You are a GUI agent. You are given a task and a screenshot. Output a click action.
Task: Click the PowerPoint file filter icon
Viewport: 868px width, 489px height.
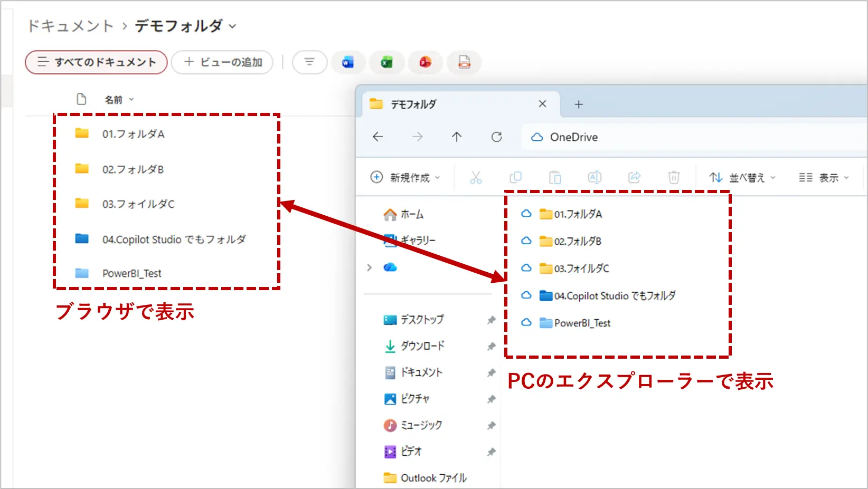(425, 62)
